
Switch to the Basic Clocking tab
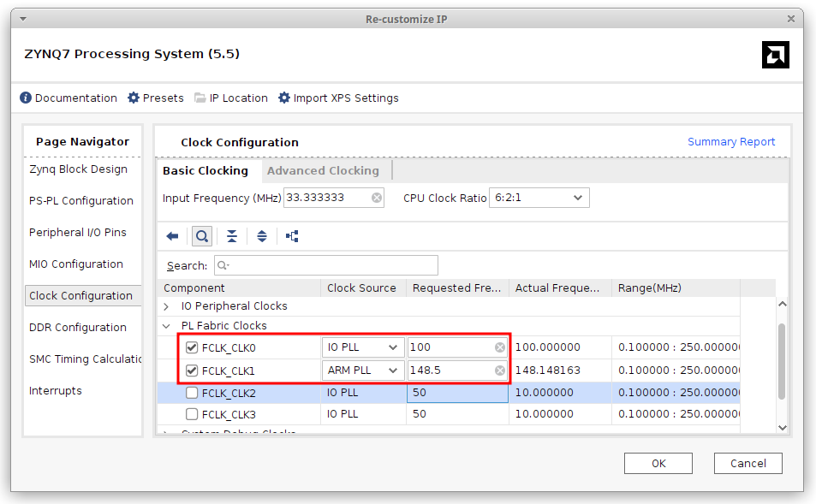205,170
